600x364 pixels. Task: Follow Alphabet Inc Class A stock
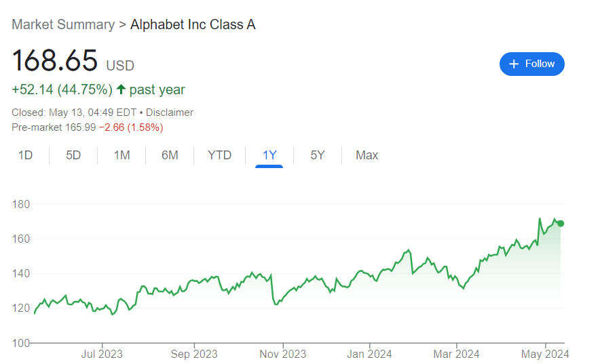(x=532, y=64)
